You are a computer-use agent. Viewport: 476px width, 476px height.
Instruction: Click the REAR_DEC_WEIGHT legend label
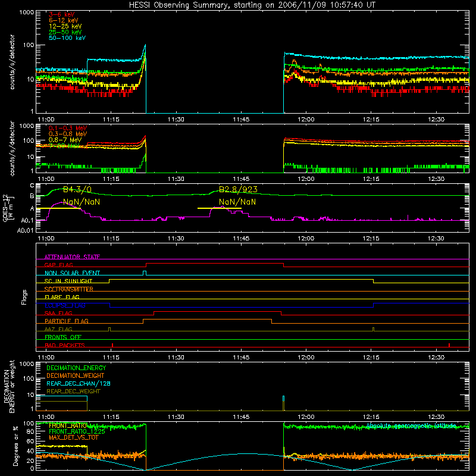coord(73,392)
